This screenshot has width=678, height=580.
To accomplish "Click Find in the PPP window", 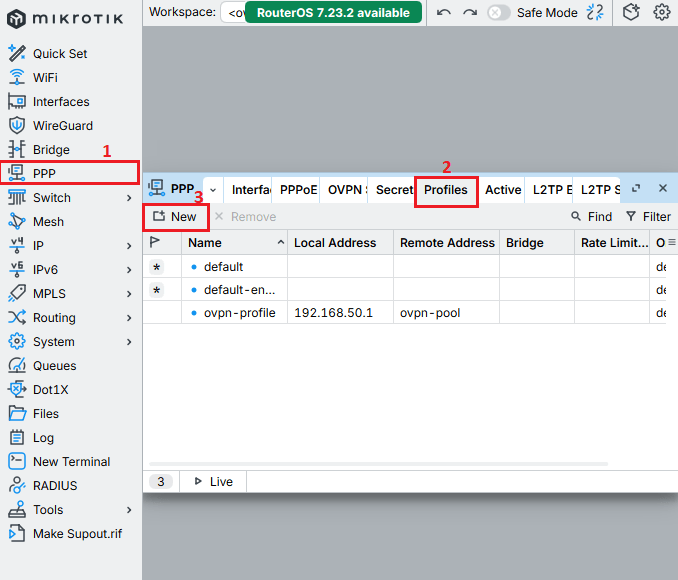I will [592, 217].
